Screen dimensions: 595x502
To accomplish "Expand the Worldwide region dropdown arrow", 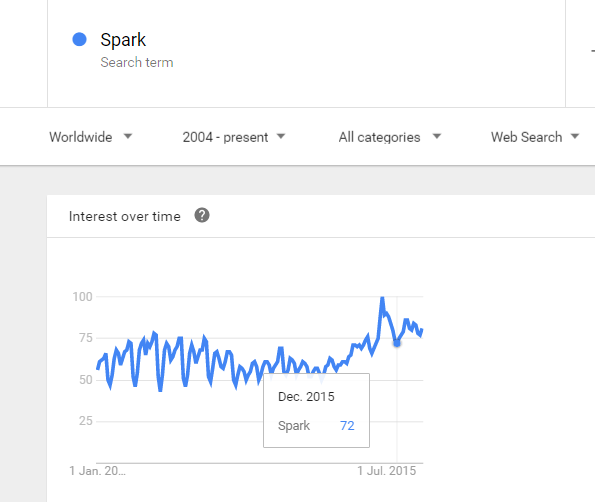I will coord(128,136).
